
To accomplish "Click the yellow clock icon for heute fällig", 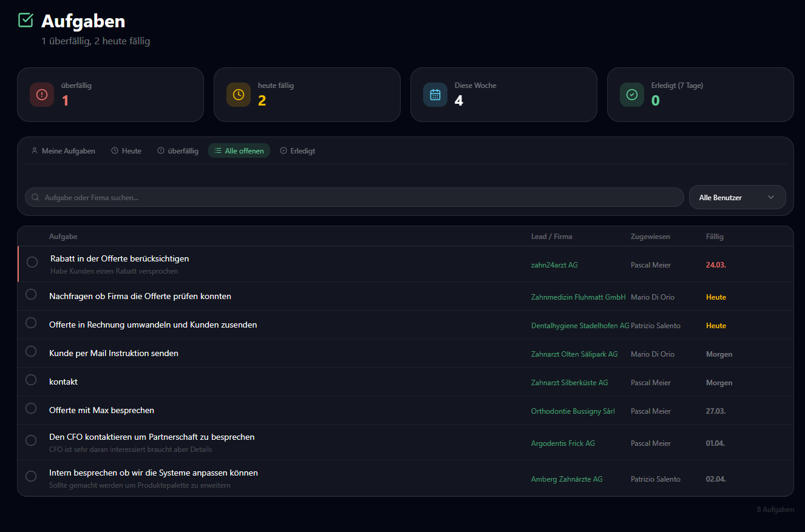I will (239, 95).
